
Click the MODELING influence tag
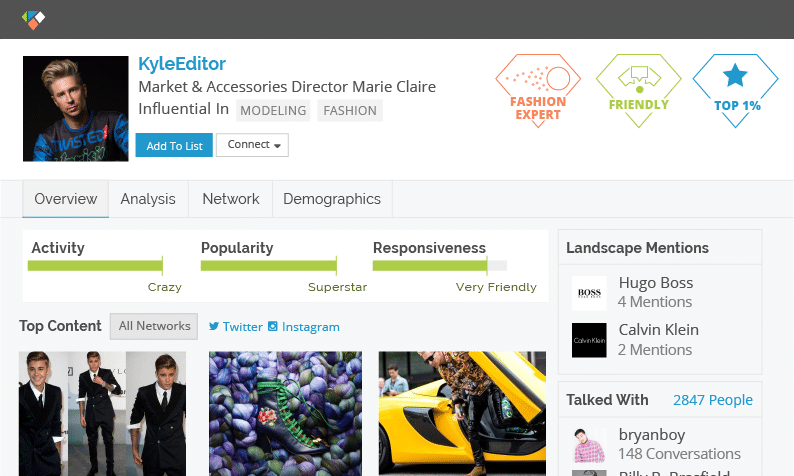(273, 110)
